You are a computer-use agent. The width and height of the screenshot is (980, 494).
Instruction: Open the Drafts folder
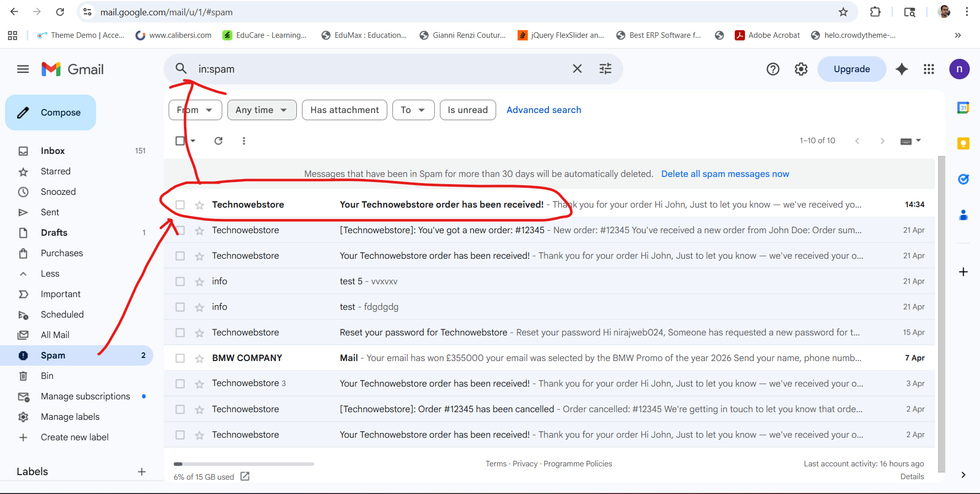54,233
